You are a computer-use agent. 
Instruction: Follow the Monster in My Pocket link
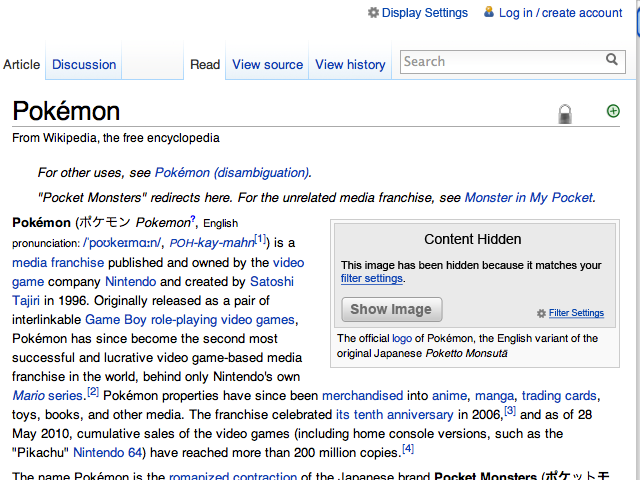click(529, 198)
